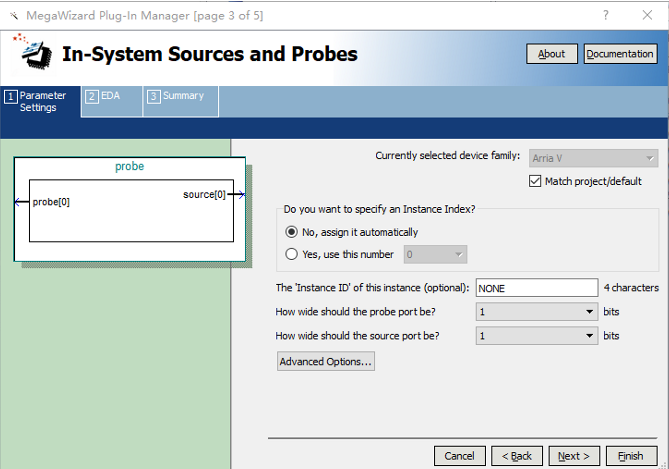The width and height of the screenshot is (669, 469).
Task: Open the probe port width dropdown
Action: pyautogui.click(x=537, y=312)
